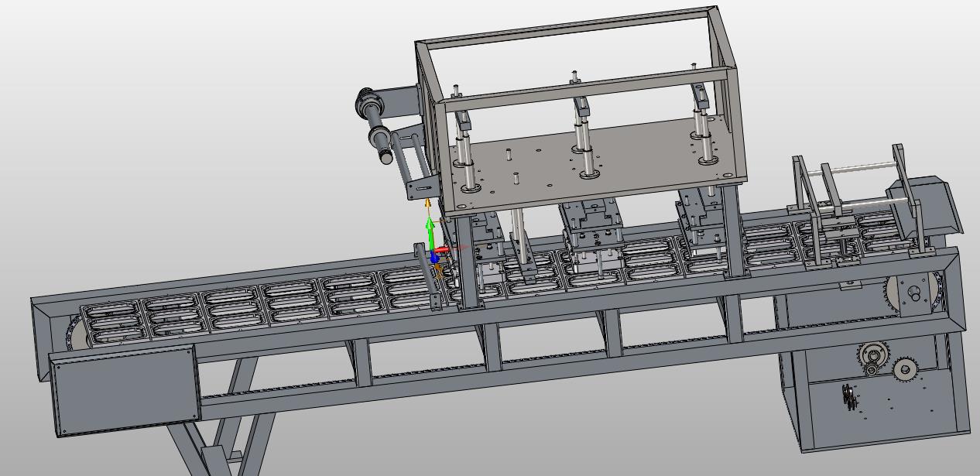
Task: Select the flat cover panel at conveyor's left end
Action: (125, 390)
